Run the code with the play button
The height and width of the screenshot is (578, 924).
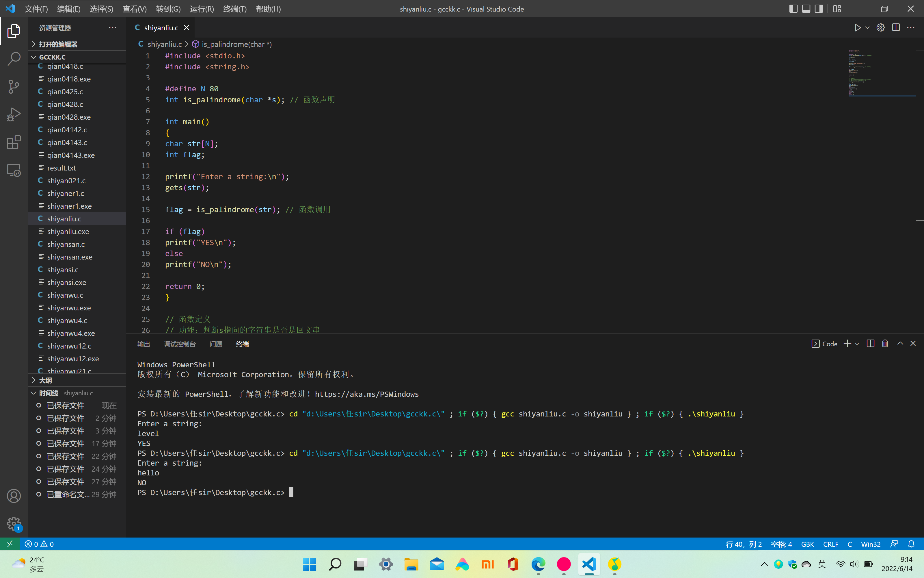click(x=858, y=27)
